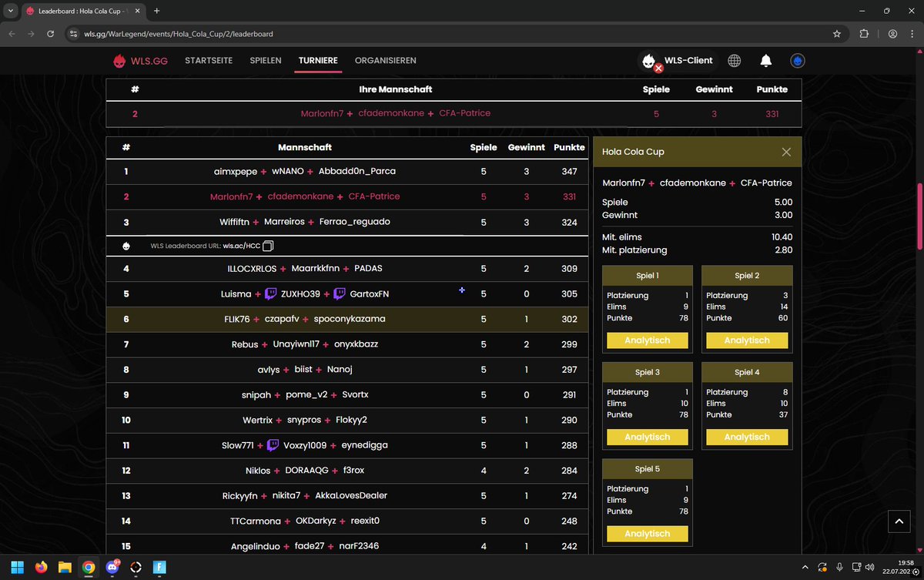Screen dimensions: 924x580
Task: Open File Explorer from the taskbar
Action: [x=64, y=568]
